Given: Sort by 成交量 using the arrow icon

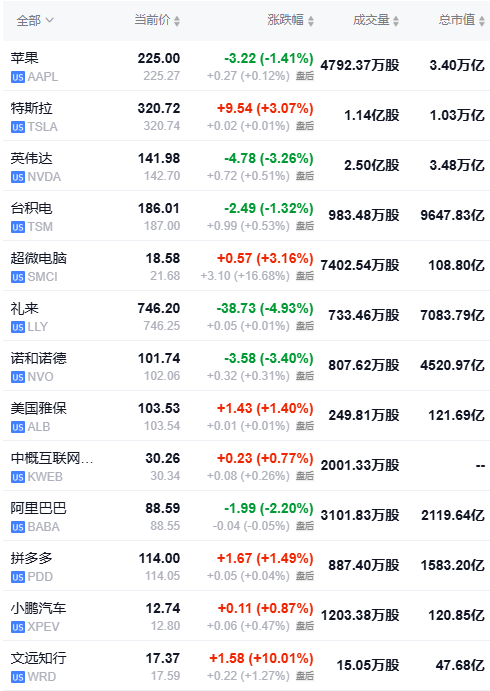Looking at the screenshot, I should [396, 21].
